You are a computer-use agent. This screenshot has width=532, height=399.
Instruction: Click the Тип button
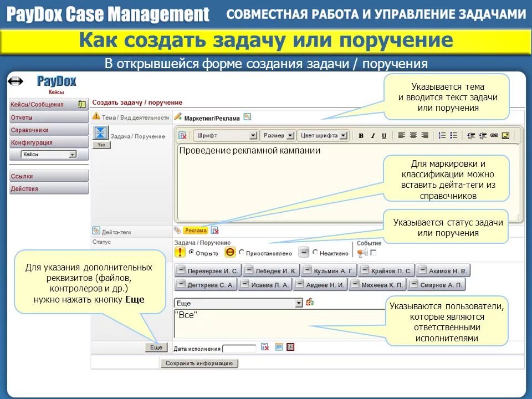[x=101, y=145]
